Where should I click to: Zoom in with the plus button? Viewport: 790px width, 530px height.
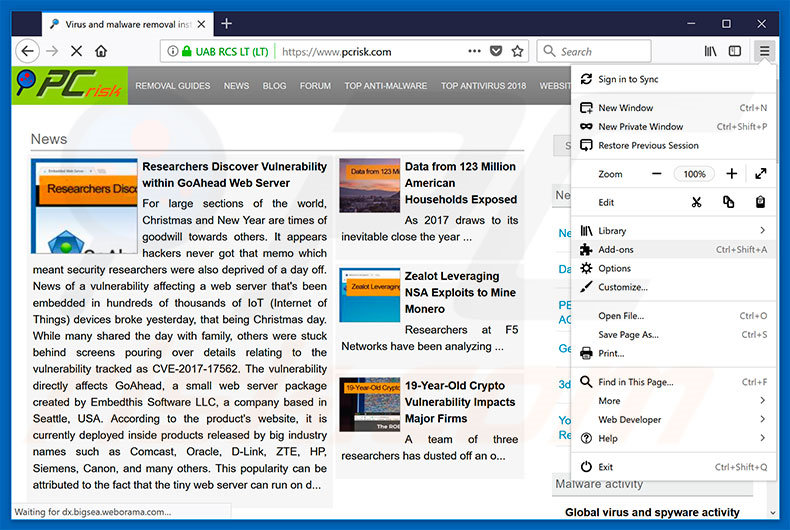[x=732, y=174]
